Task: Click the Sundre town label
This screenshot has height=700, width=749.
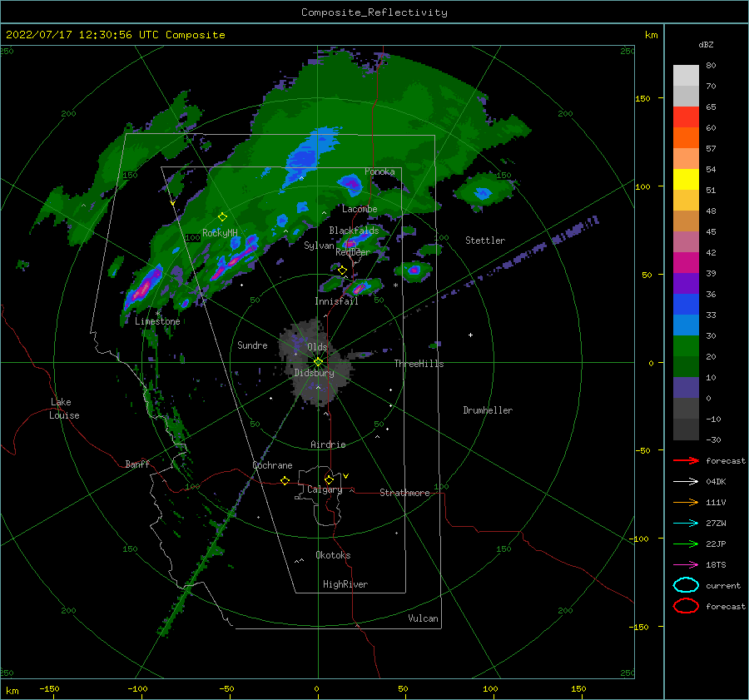Action: click(252, 345)
